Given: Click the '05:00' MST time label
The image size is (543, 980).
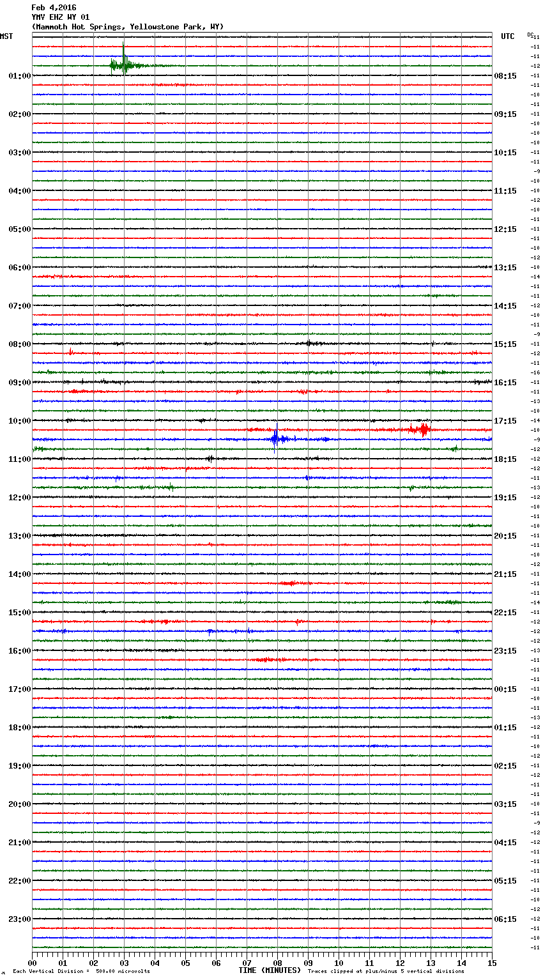Looking at the screenshot, I should (x=20, y=229).
